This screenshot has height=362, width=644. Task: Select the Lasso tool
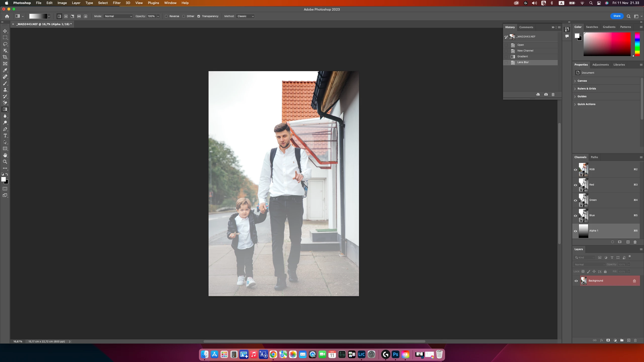click(x=5, y=44)
